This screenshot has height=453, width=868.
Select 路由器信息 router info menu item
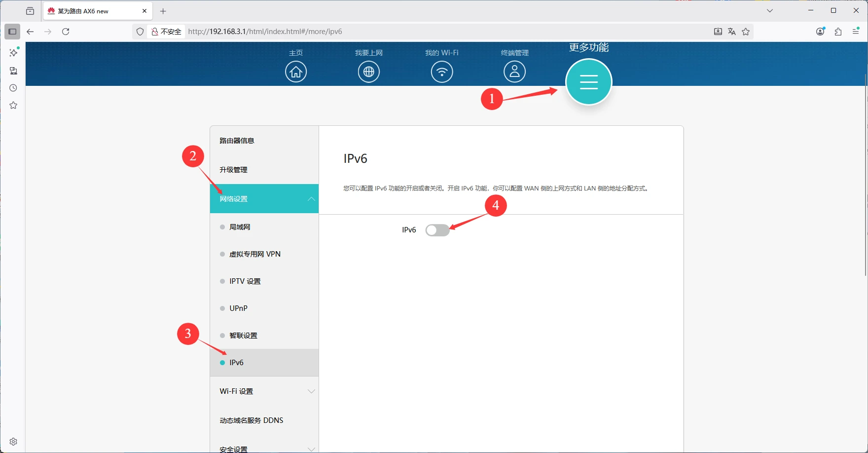click(x=237, y=141)
